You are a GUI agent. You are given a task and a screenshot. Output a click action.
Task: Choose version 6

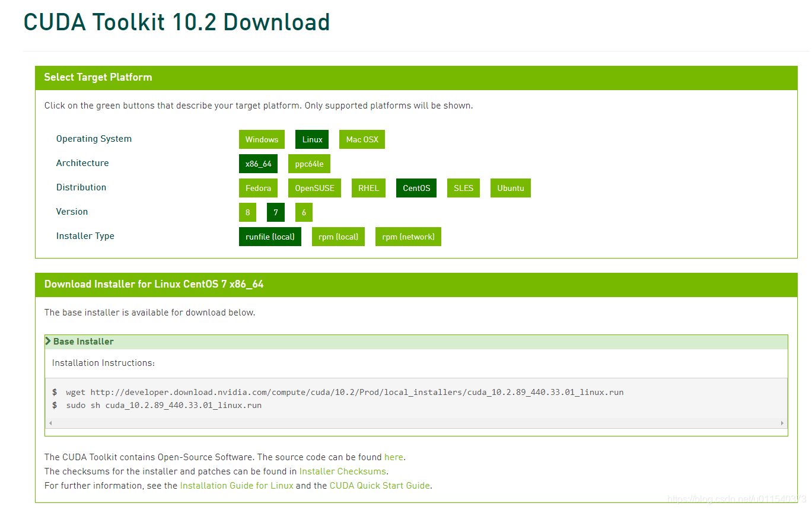pos(304,212)
